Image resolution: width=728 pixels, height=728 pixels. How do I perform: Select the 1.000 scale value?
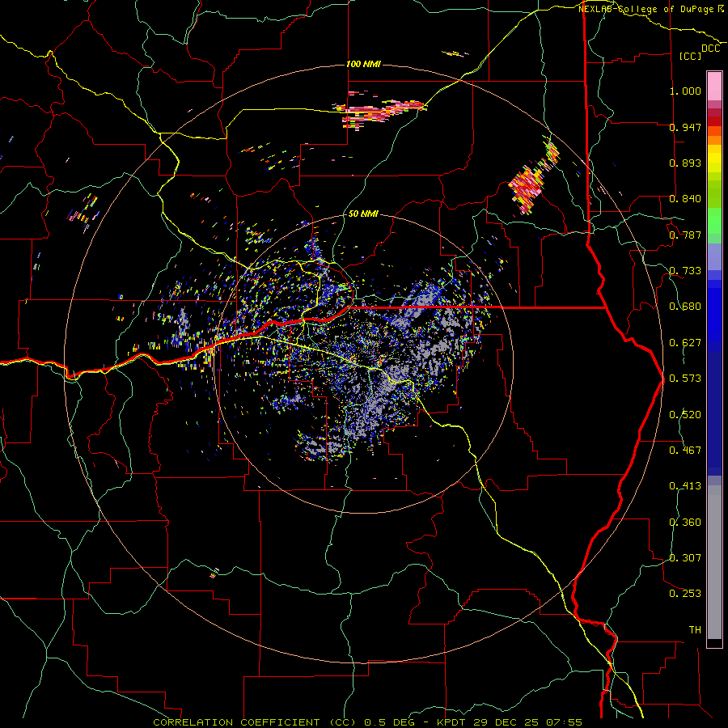click(x=685, y=91)
